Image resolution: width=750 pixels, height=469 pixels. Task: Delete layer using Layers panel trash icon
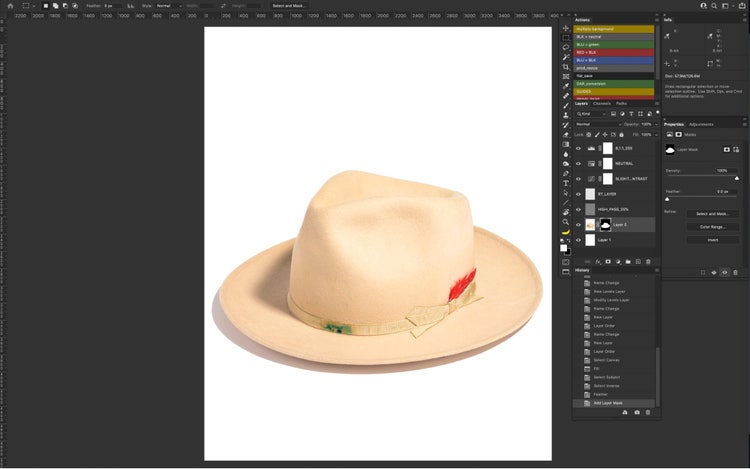(648, 261)
